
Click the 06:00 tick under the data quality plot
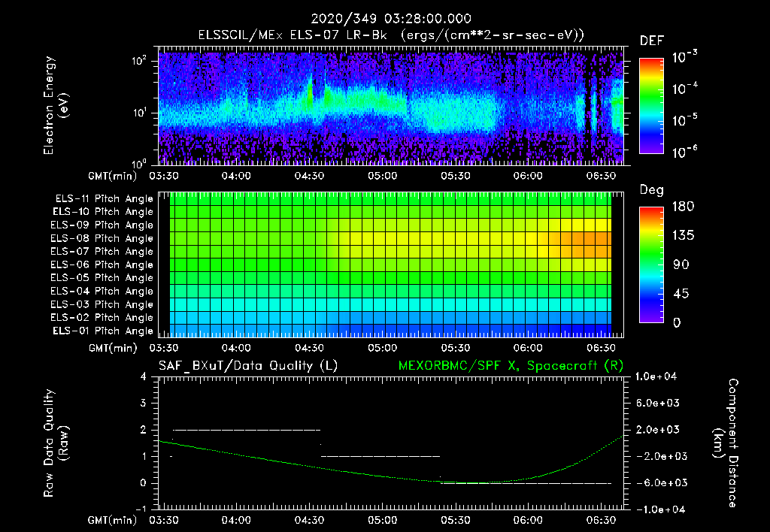point(528,520)
